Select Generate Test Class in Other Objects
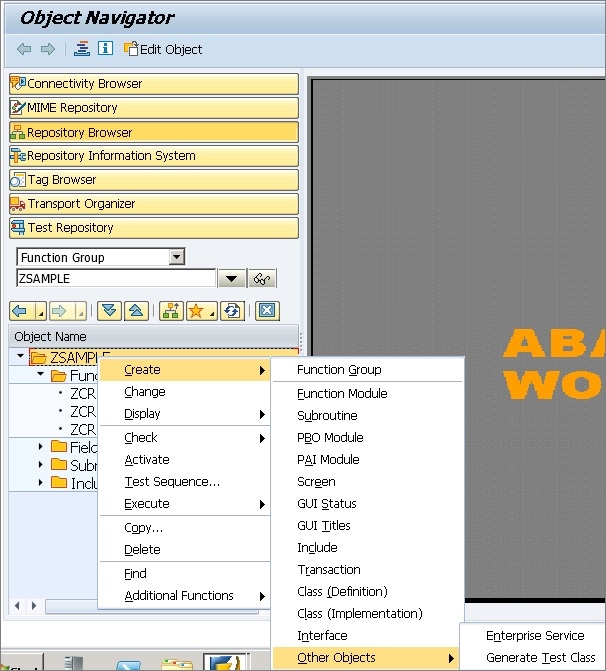 540,658
